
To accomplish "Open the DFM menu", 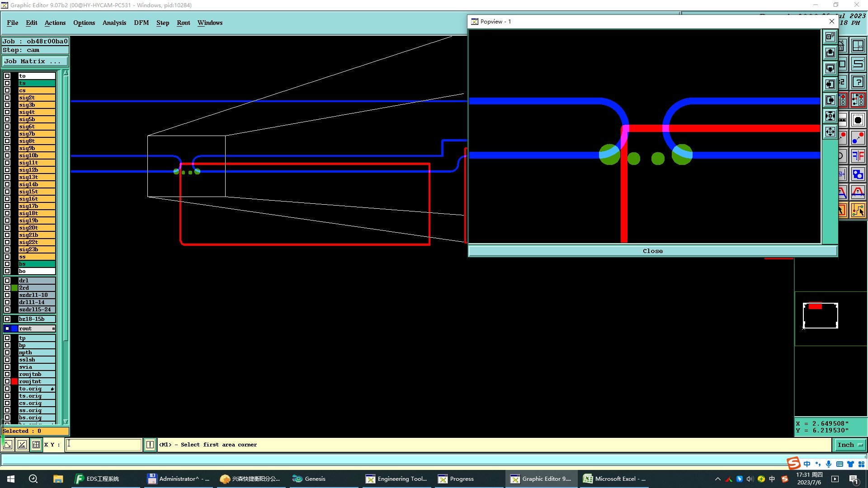I will tap(141, 23).
